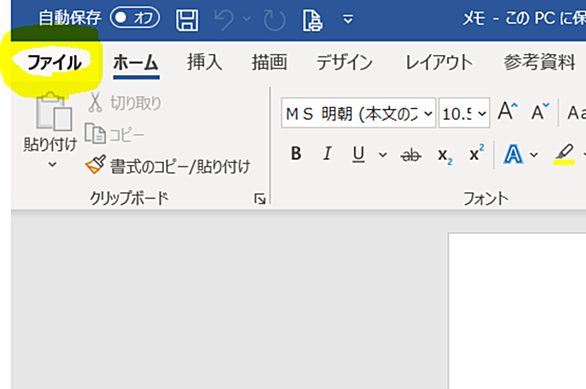Image resolution: width=586 pixels, height=389 pixels.
Task: Expand the 貼り付け paste options arrow
Action: (52, 164)
